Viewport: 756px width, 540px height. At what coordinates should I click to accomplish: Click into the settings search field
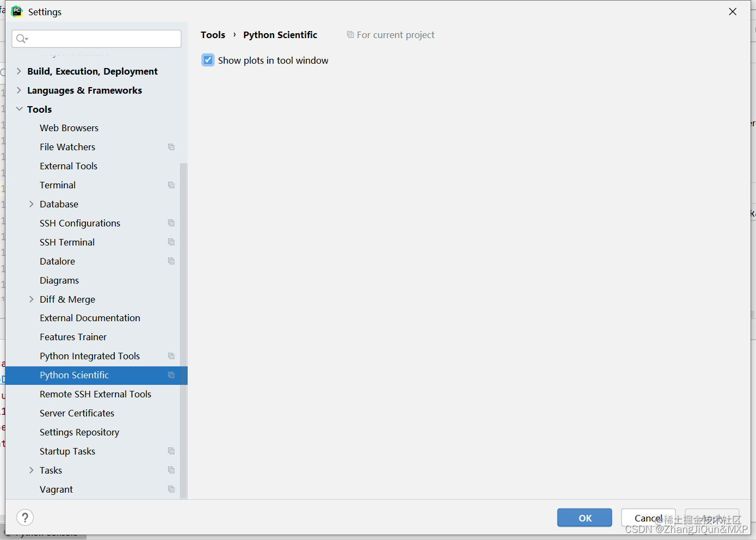pyautogui.click(x=96, y=39)
